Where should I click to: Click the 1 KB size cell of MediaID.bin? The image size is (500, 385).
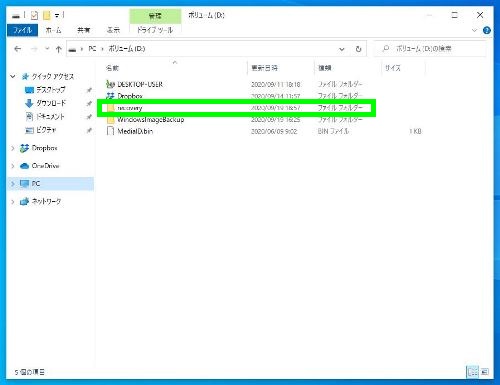[x=415, y=131]
